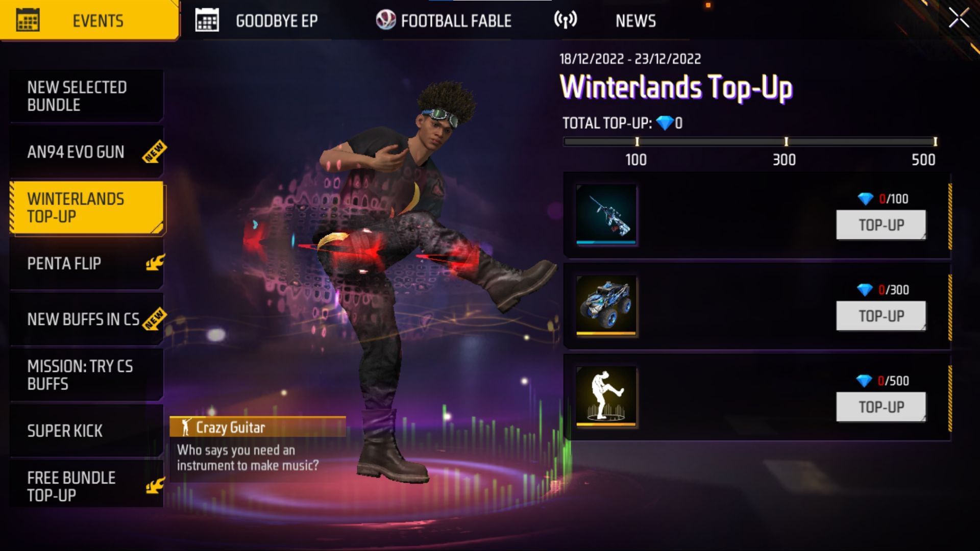Click the Football Fable ball icon
The image size is (980, 551).
(x=385, y=20)
